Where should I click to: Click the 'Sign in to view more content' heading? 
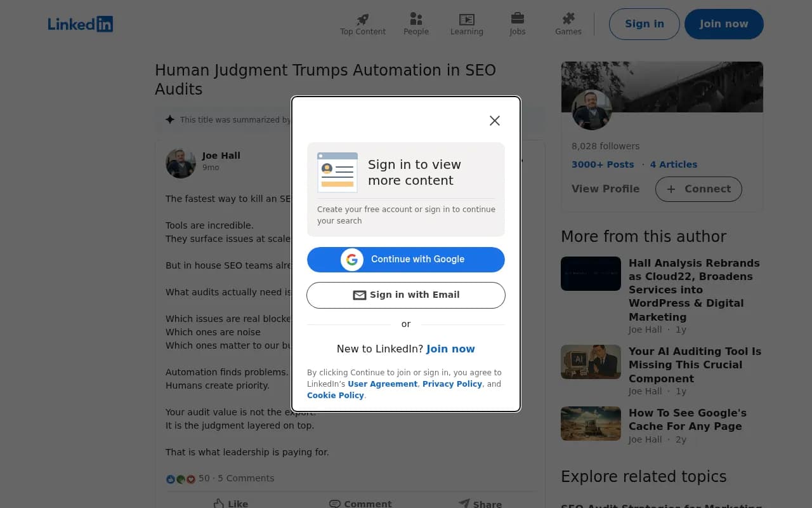[x=414, y=172]
